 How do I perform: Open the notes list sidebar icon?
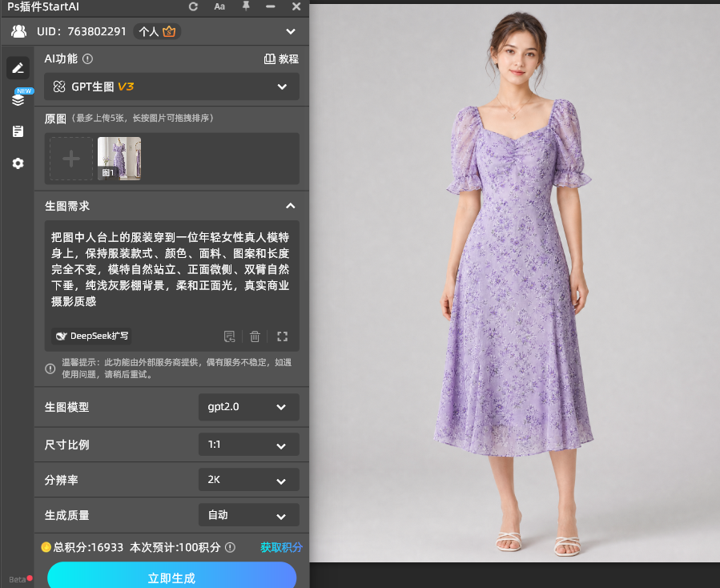coord(18,131)
